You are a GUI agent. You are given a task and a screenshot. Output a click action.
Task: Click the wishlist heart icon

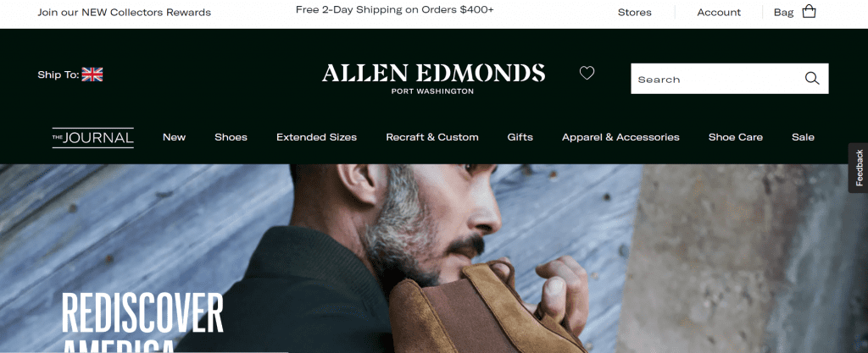point(587,73)
